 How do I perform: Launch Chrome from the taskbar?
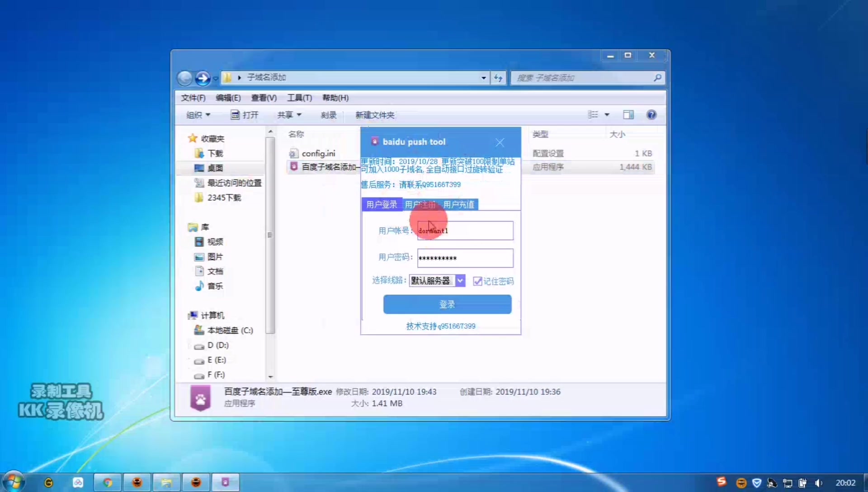(107, 482)
